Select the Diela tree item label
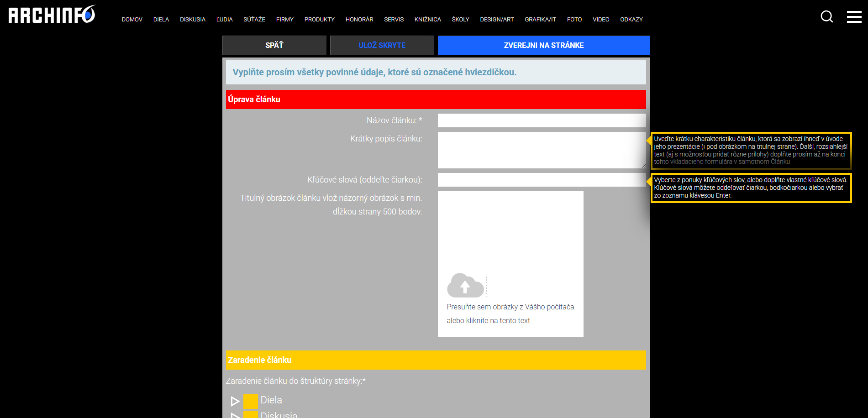 pyautogui.click(x=271, y=400)
